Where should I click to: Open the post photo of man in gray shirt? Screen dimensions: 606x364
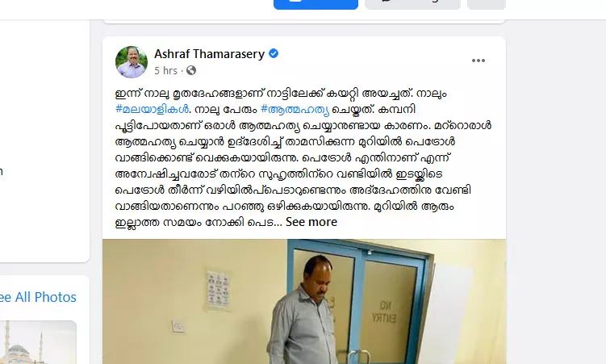(x=304, y=301)
